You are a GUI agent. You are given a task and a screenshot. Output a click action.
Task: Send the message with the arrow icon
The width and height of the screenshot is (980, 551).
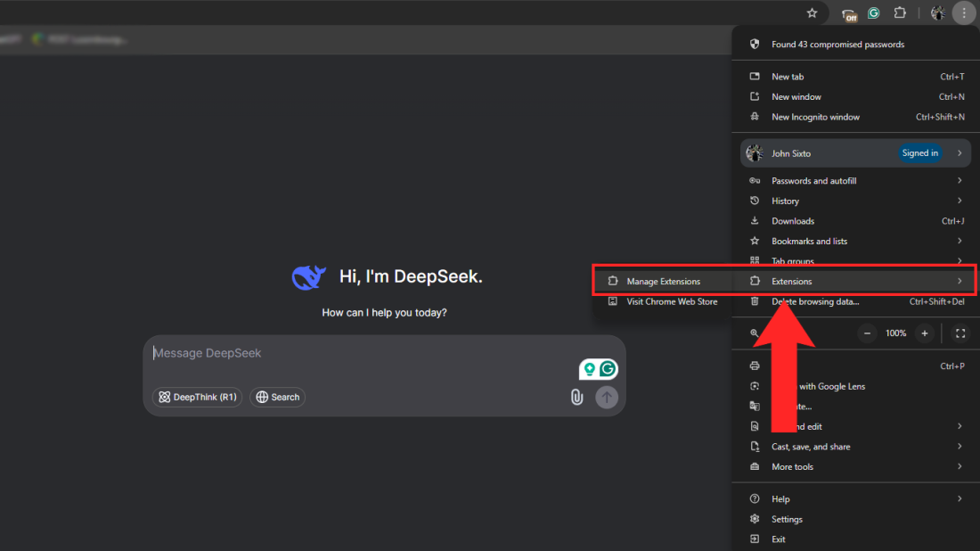[607, 397]
